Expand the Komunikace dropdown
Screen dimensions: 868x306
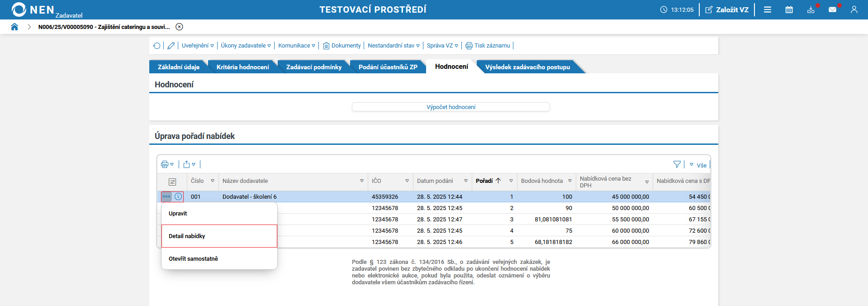click(x=297, y=46)
